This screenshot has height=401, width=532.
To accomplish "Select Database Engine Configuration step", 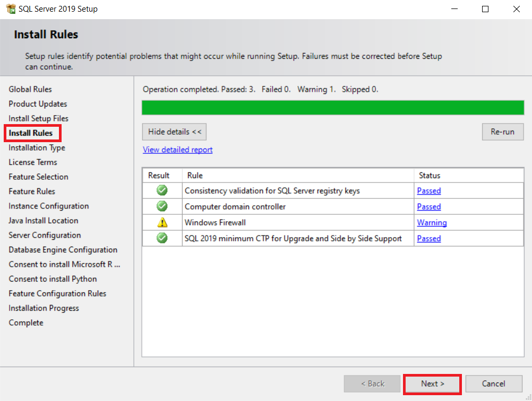I will coord(63,249).
